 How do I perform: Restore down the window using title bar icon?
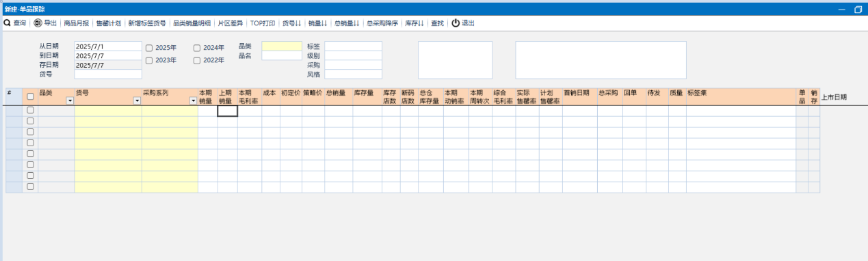[858, 10]
